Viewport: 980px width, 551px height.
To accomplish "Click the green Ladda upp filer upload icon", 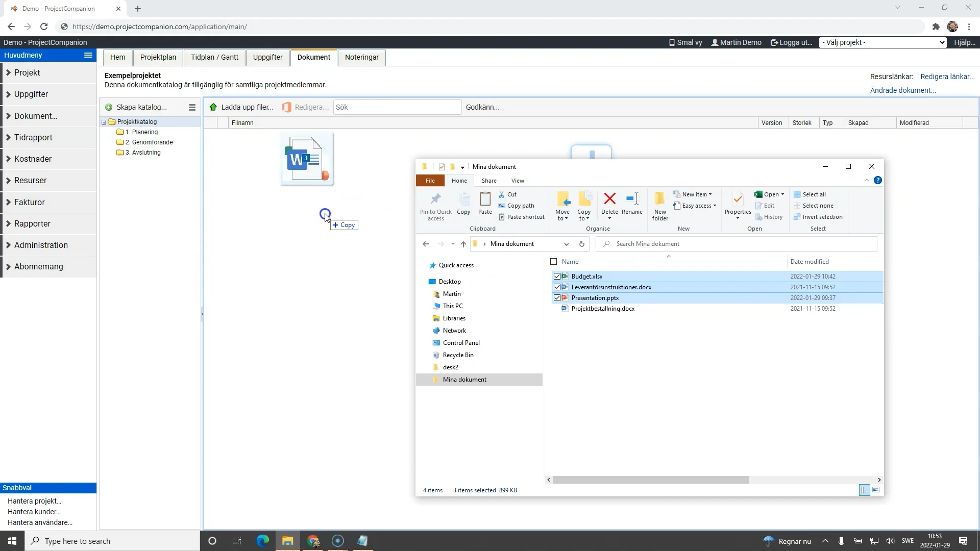I will tap(213, 107).
